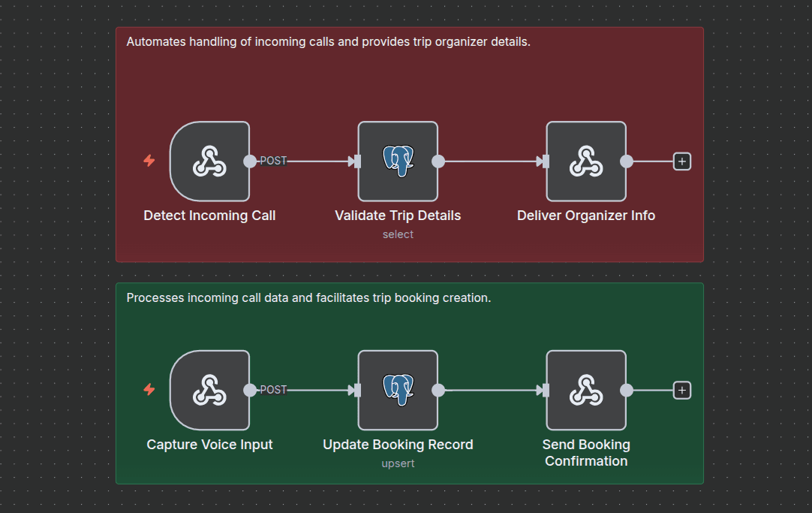This screenshot has width=812, height=513.
Task: Click the output connector of Validate Trip Details
Action: point(438,161)
